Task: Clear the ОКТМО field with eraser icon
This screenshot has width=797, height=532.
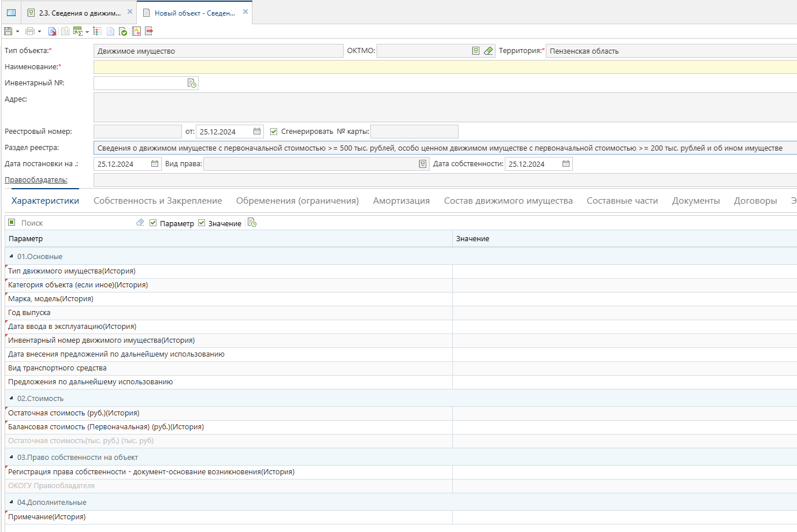Action: [x=489, y=51]
